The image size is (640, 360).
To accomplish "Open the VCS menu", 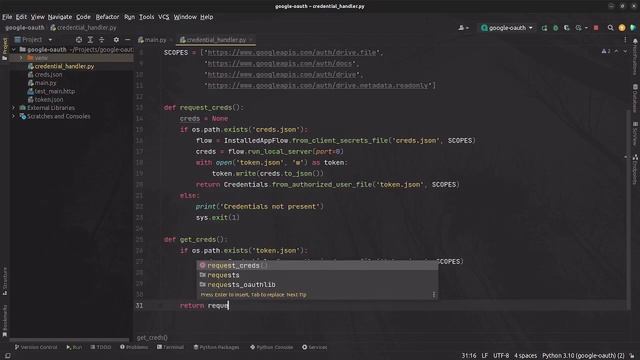I will [x=164, y=17].
